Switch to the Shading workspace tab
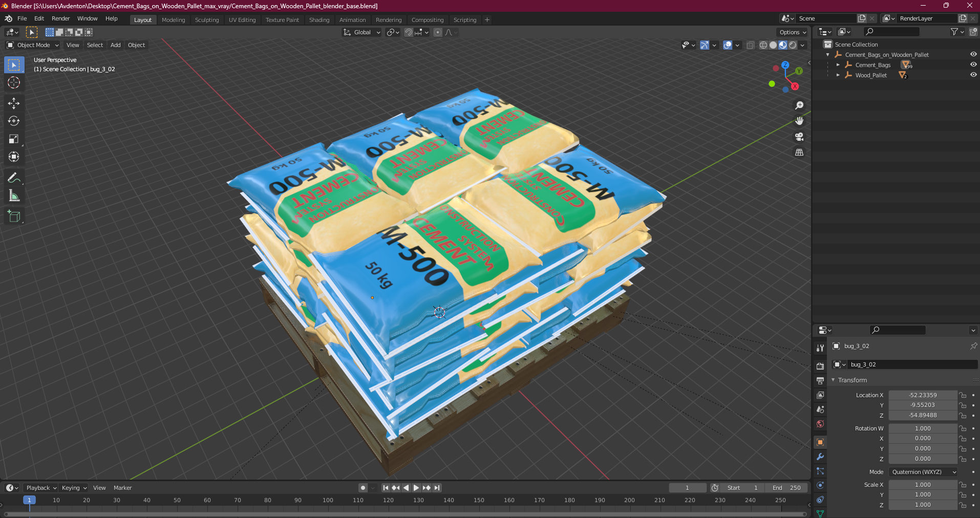Viewport: 980px width, 518px height. pyautogui.click(x=319, y=20)
